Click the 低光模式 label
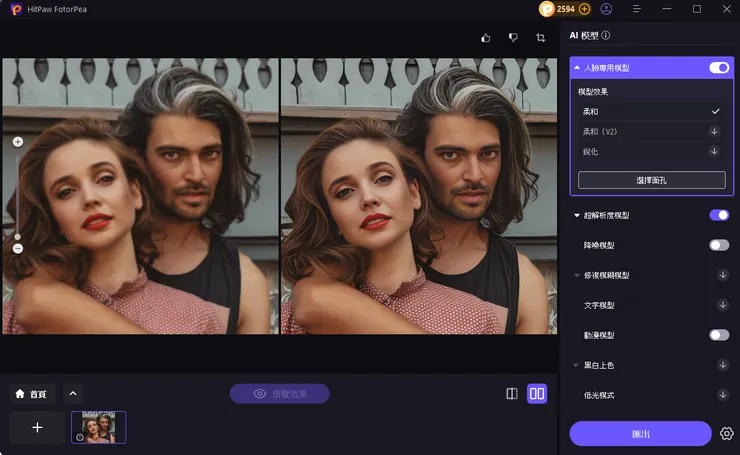The width and height of the screenshot is (740, 455). (x=599, y=395)
